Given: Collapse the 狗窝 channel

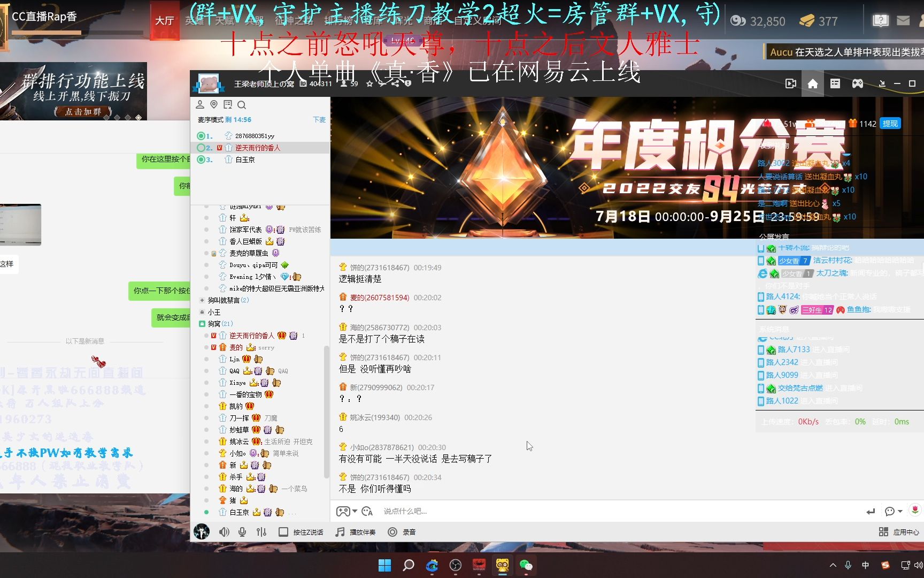Looking at the screenshot, I should point(202,324).
